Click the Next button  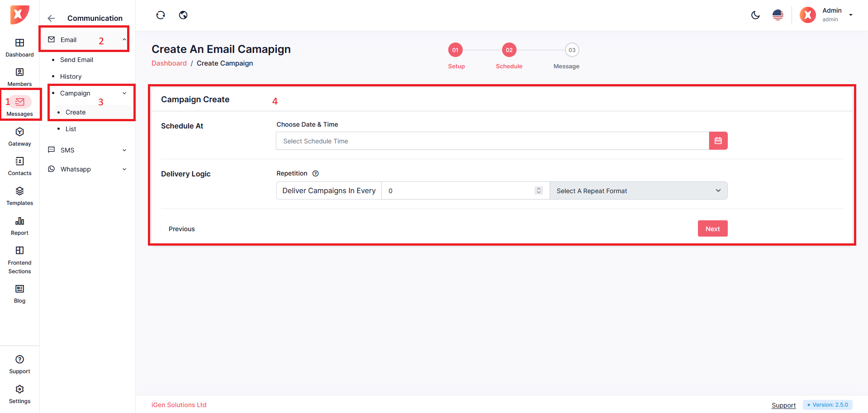pos(712,229)
